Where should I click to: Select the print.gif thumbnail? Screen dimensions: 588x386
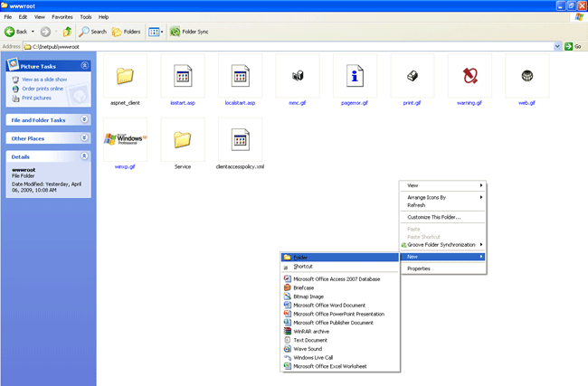coord(413,76)
